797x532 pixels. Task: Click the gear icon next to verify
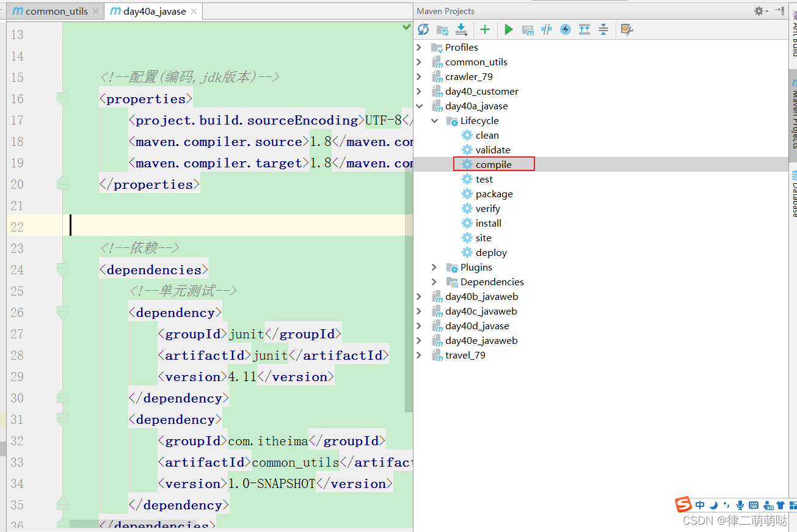point(467,208)
